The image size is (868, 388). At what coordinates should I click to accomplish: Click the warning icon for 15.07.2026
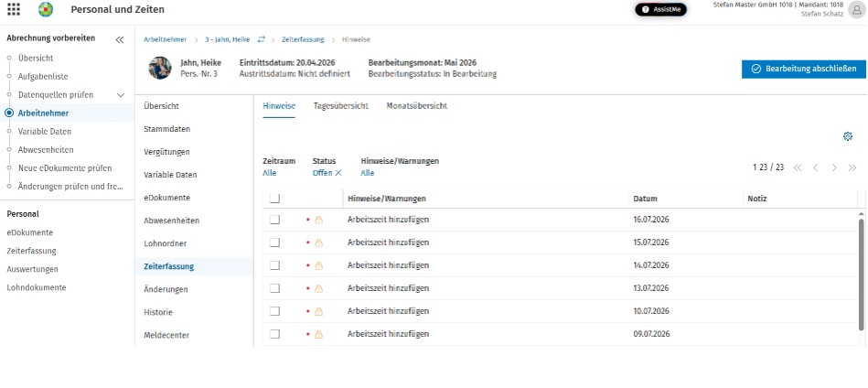[318, 242]
